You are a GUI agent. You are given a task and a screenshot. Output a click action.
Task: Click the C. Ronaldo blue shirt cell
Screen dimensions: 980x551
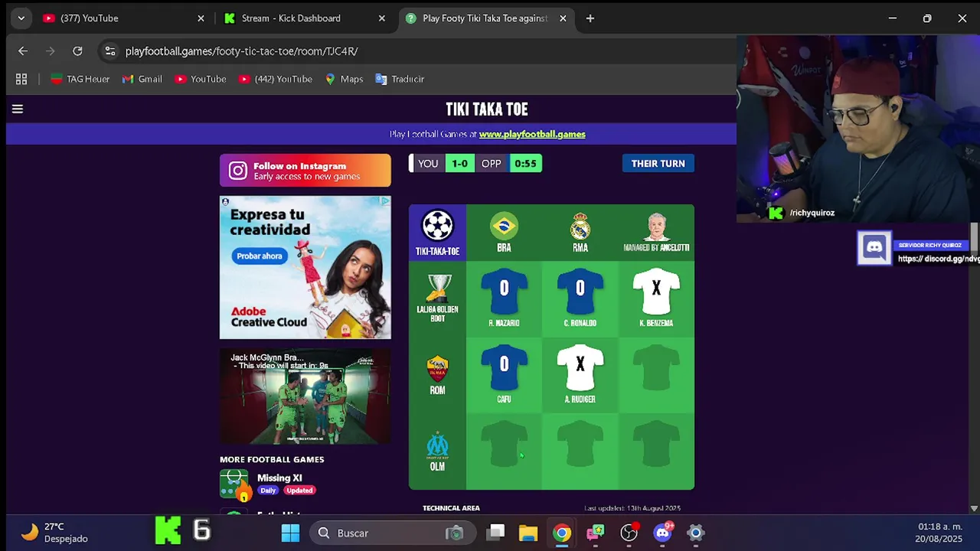580,292
